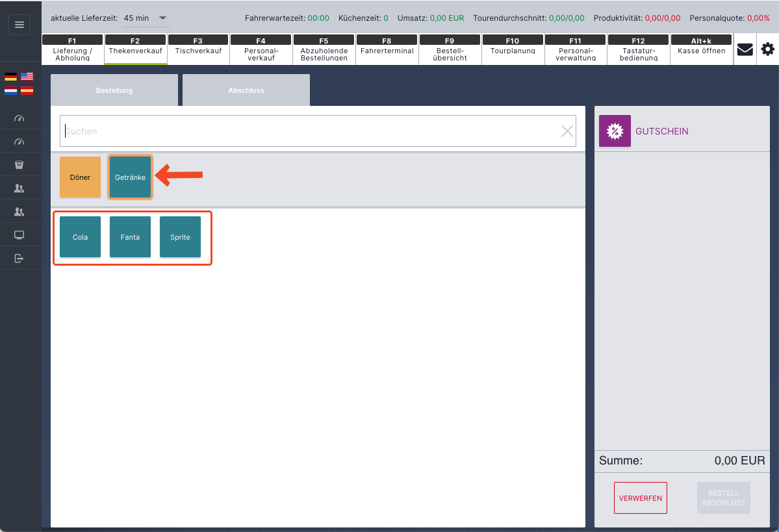
Task: Switch language with the Spanish flag
Action: [x=27, y=90]
